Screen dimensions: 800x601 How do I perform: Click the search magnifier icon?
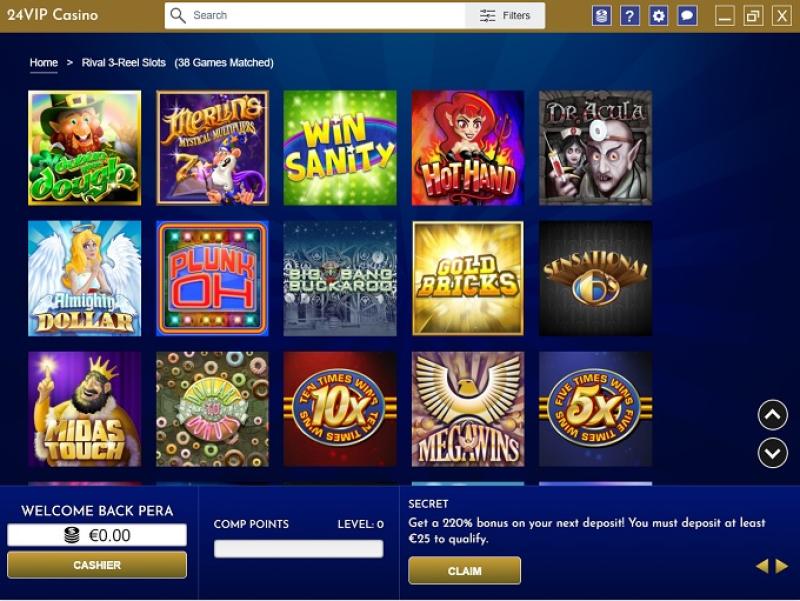(x=178, y=15)
